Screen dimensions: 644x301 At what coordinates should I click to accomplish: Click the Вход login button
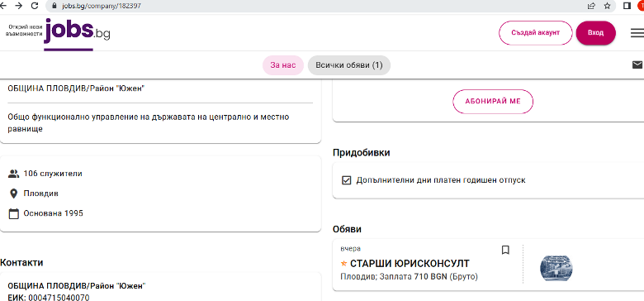coord(595,32)
